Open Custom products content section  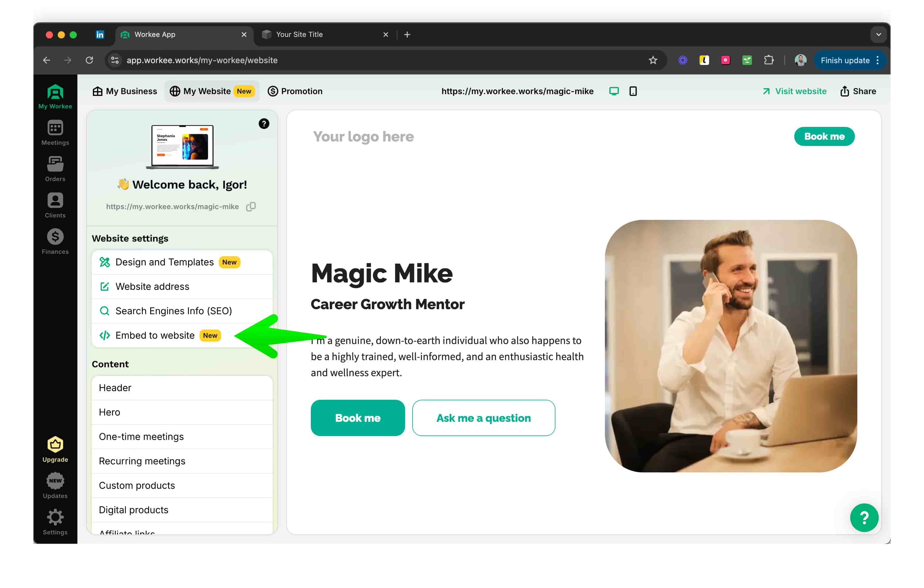182,486
